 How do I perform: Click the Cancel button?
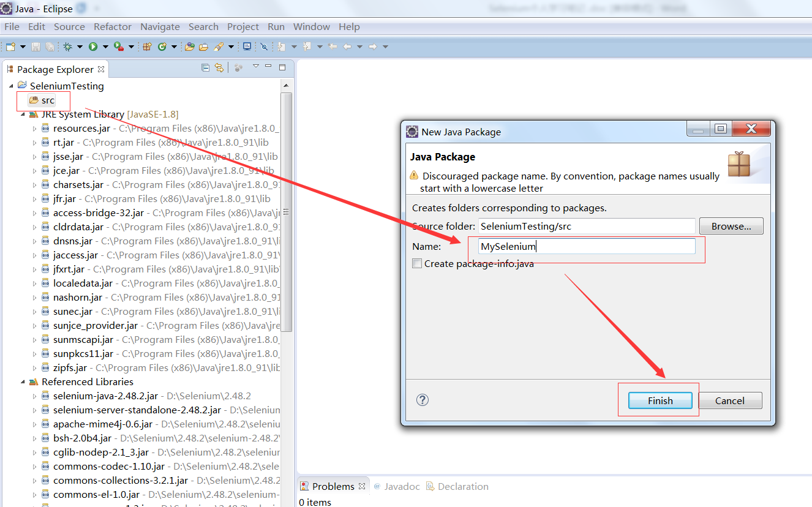(730, 400)
